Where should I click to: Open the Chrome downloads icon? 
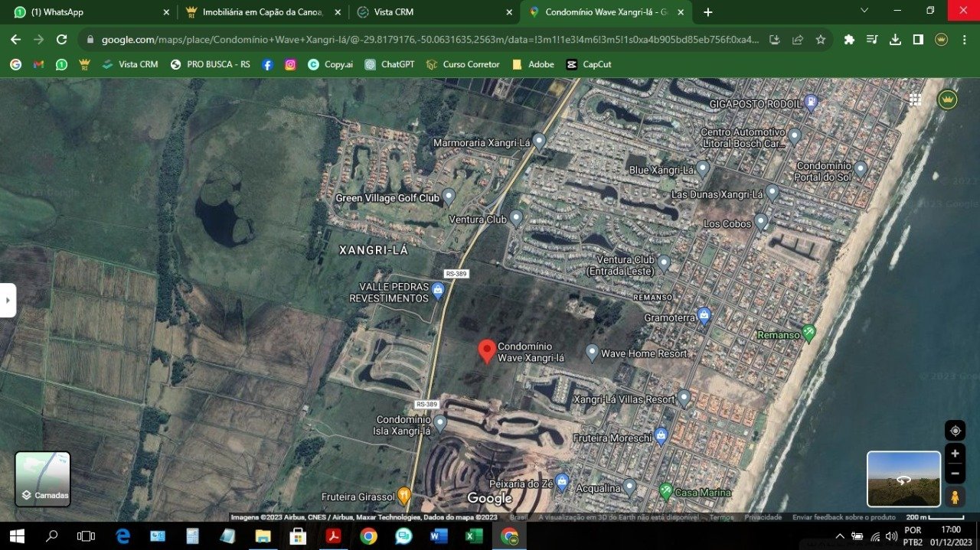pyautogui.click(x=895, y=40)
